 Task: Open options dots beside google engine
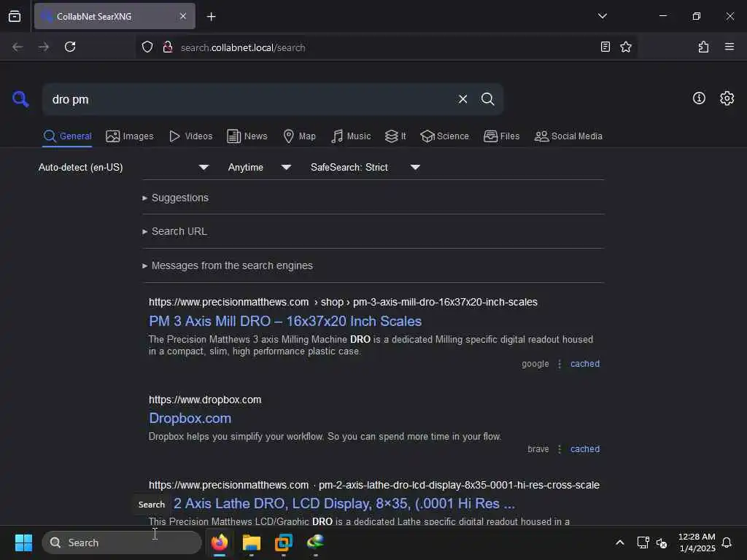tap(560, 364)
